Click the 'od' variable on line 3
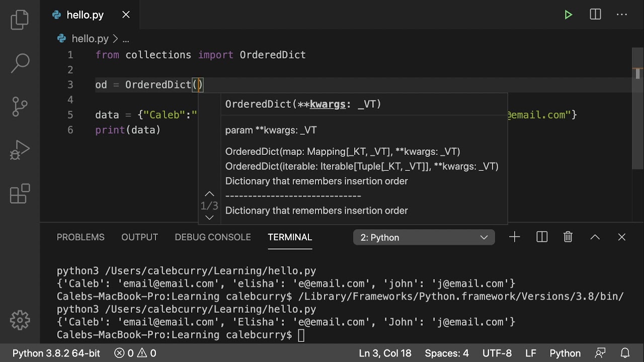 (101, 85)
